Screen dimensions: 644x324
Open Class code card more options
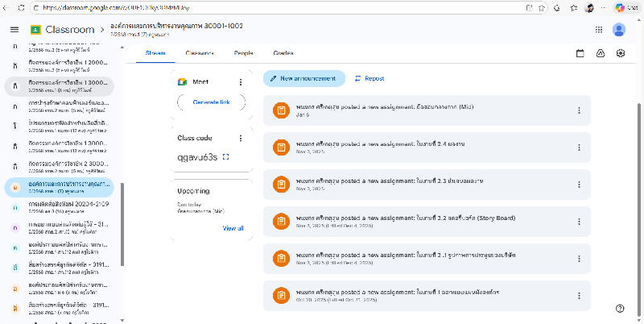click(x=240, y=138)
